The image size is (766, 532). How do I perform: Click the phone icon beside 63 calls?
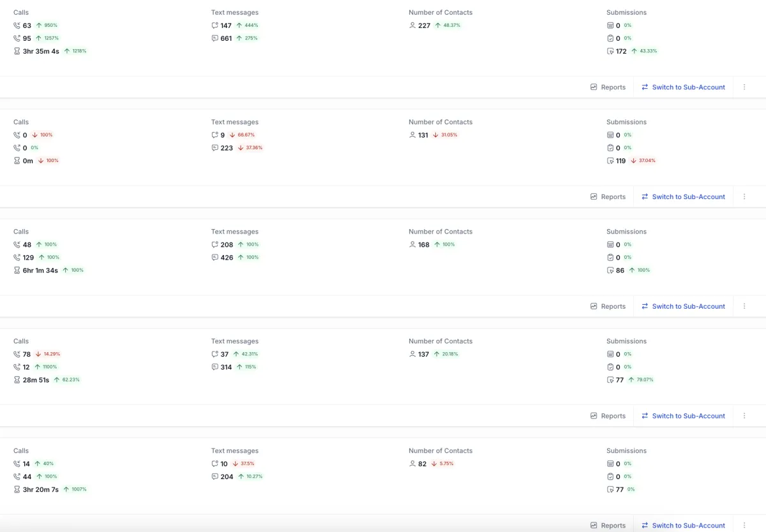coord(17,26)
